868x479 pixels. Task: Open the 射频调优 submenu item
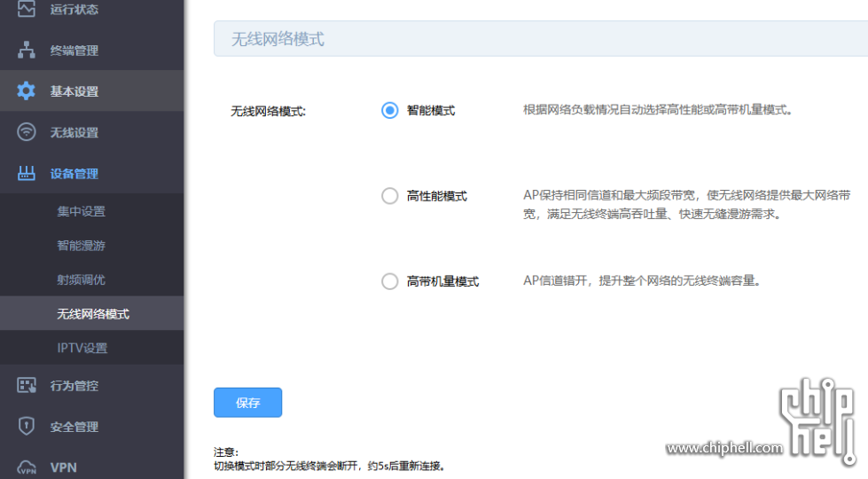tap(92, 279)
